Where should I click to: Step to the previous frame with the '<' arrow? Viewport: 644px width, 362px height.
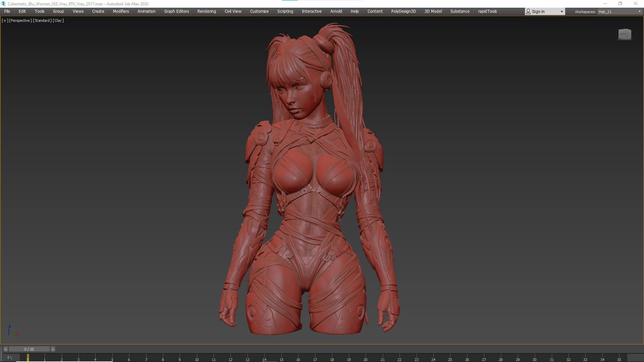click(5, 349)
